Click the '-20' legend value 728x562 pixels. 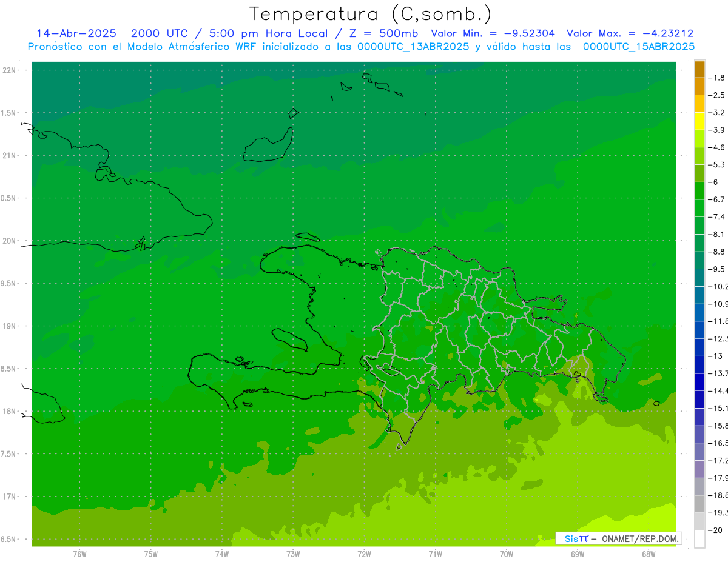tap(715, 530)
